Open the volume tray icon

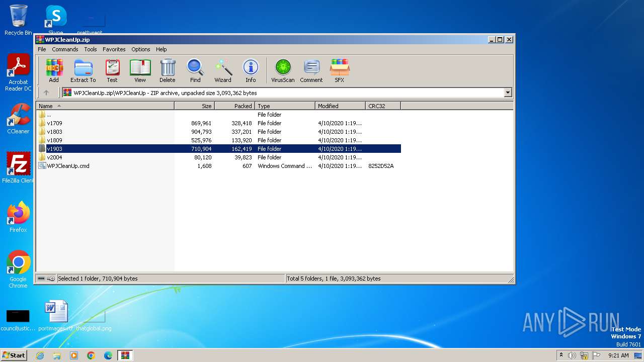572,355
